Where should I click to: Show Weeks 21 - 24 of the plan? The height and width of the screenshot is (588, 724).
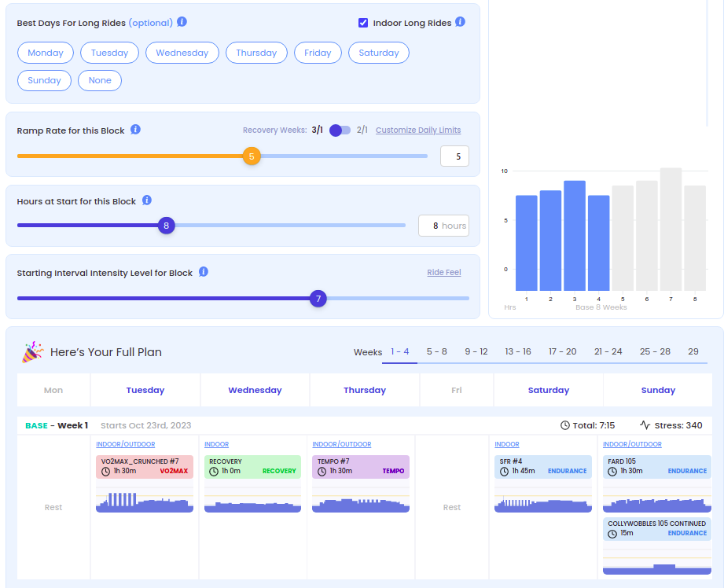click(x=608, y=352)
